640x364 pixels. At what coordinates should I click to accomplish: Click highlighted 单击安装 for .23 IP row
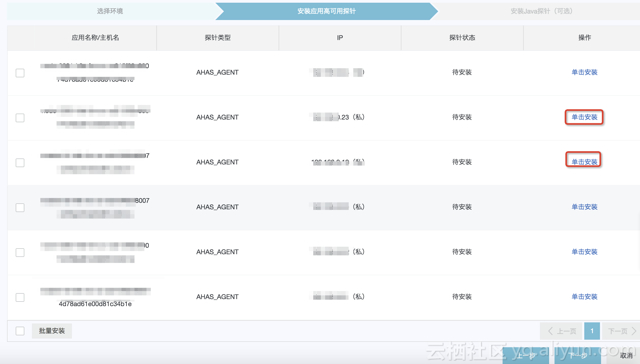[x=584, y=117]
